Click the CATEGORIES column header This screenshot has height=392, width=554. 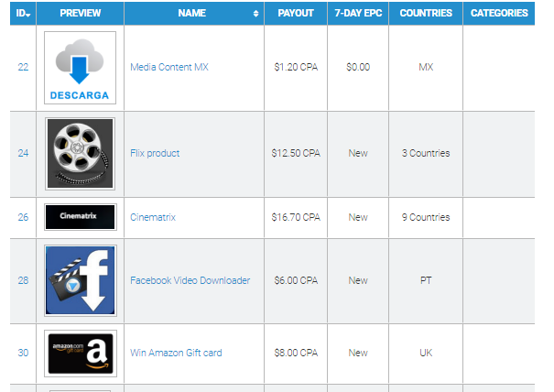click(x=499, y=14)
